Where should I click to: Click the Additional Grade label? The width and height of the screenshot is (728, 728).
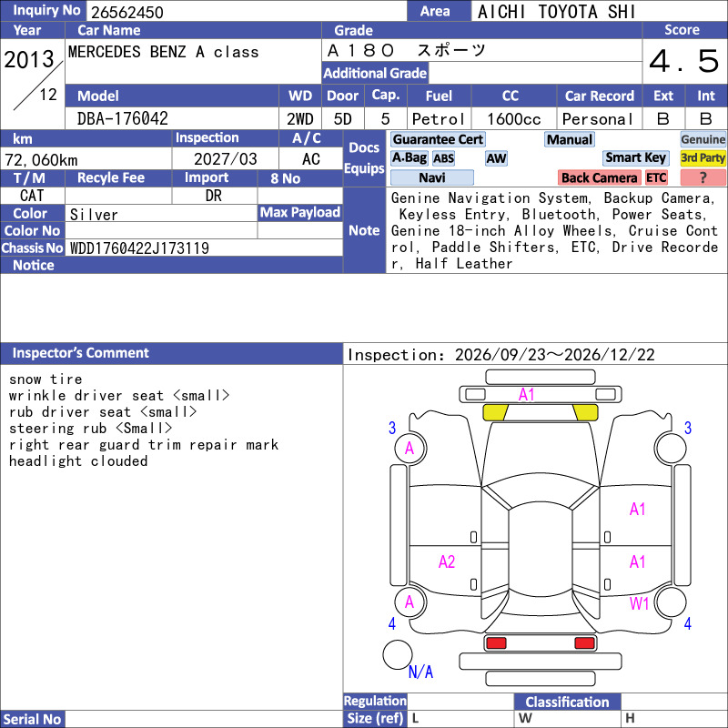pyautogui.click(x=375, y=73)
